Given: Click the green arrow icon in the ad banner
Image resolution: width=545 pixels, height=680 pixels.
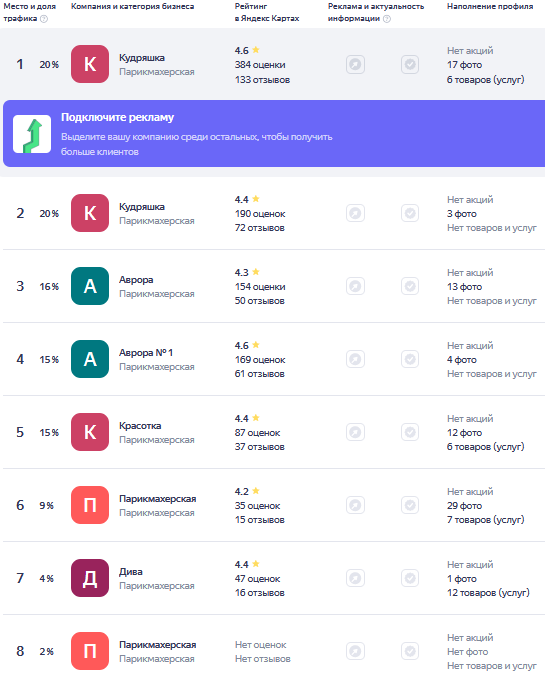Looking at the screenshot, I should (32, 134).
